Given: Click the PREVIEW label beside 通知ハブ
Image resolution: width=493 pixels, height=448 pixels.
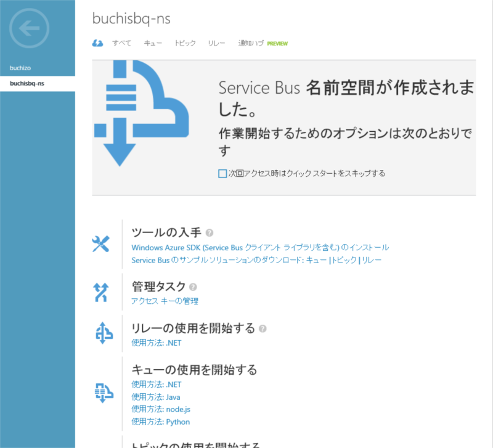Looking at the screenshot, I should pyautogui.click(x=277, y=44).
